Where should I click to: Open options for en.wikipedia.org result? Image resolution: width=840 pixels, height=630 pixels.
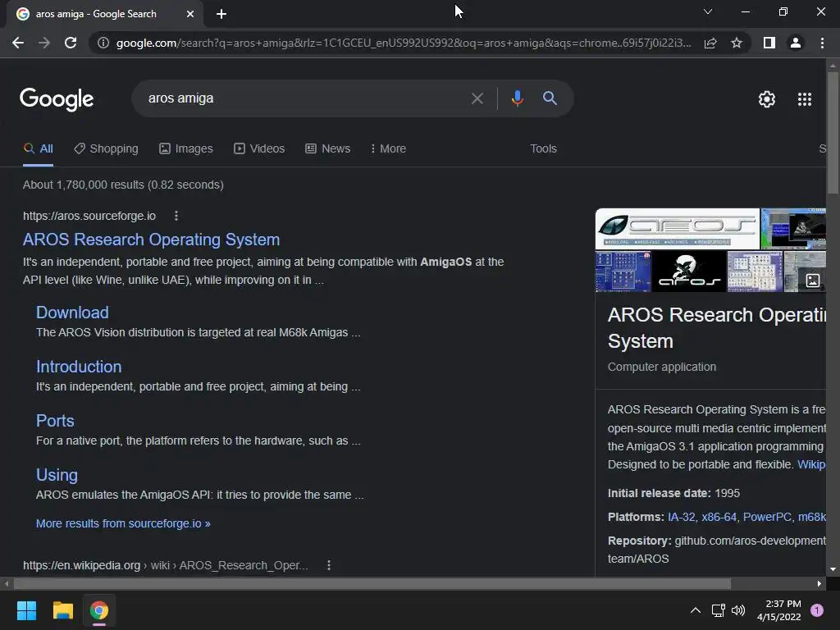tap(329, 565)
